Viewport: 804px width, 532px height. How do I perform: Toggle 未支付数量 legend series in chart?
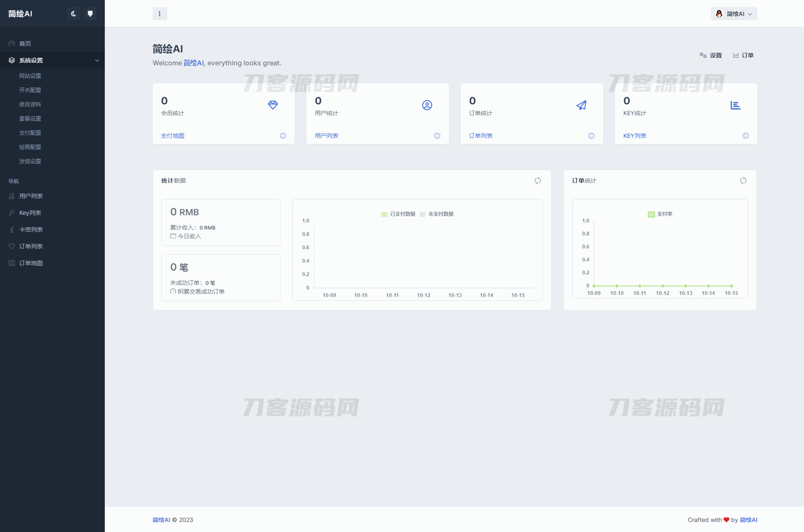pyautogui.click(x=437, y=214)
